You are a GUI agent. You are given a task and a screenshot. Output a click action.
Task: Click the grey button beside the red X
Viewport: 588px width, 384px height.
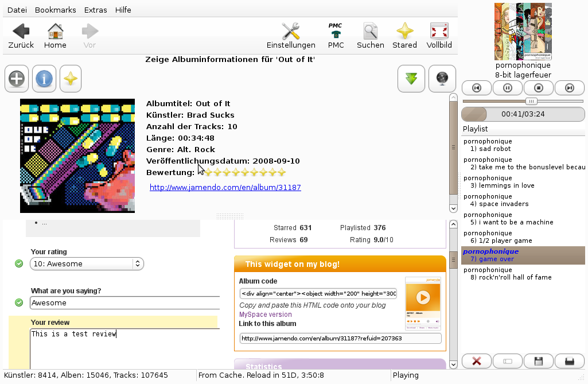coord(507,361)
